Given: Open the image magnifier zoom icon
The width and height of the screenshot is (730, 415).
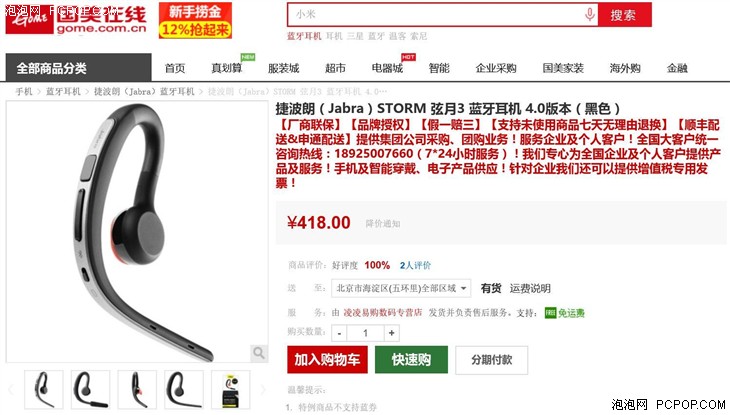Looking at the screenshot, I should [258, 353].
